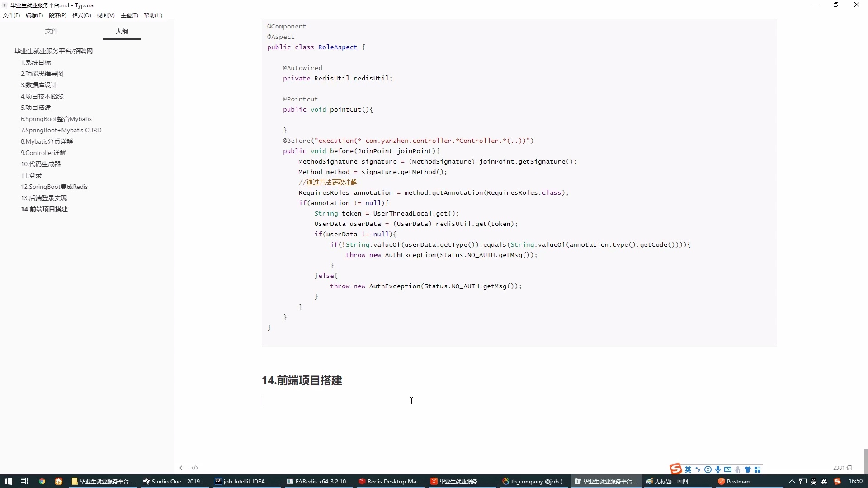Open the 段落(P) menu
The image size is (868, 488).
click(x=57, y=15)
